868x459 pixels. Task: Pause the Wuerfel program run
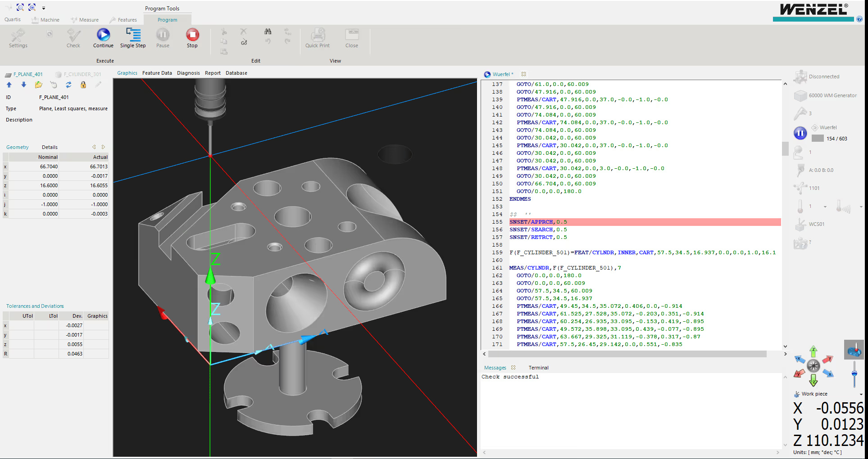pyautogui.click(x=800, y=133)
